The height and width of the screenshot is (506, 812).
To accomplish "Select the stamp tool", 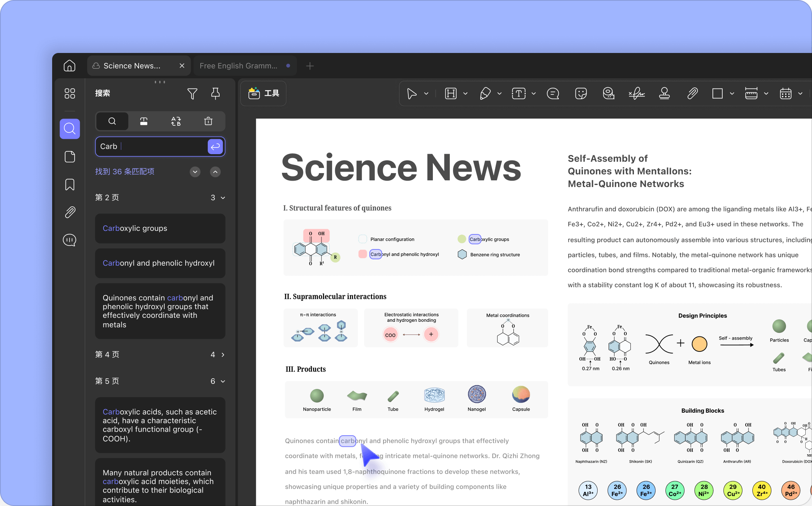I will 664,94.
